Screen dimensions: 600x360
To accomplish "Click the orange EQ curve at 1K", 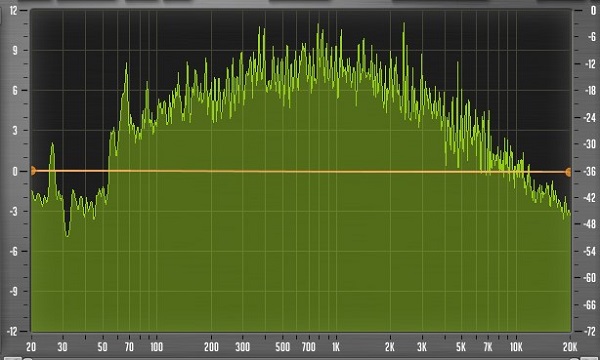I will pos(336,172).
